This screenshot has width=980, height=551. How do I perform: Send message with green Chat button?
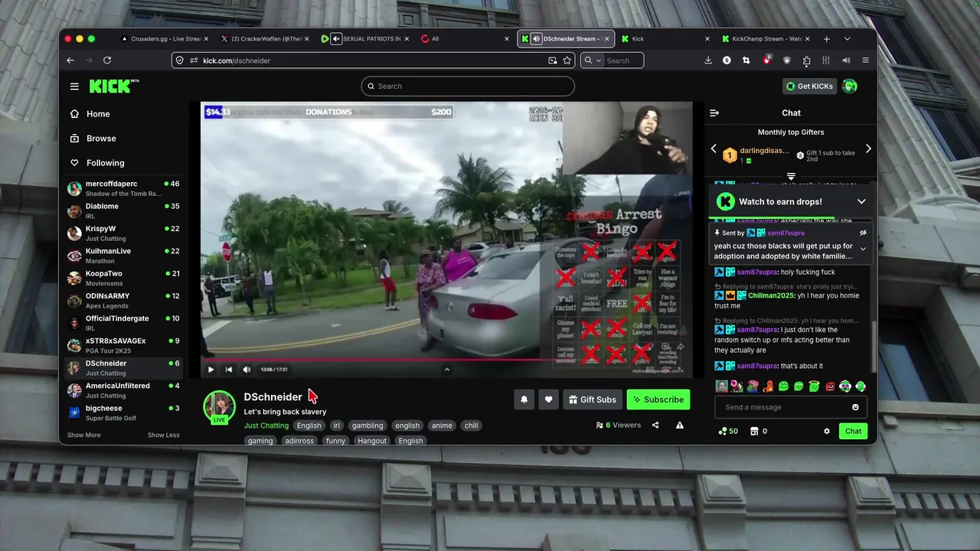[854, 431]
